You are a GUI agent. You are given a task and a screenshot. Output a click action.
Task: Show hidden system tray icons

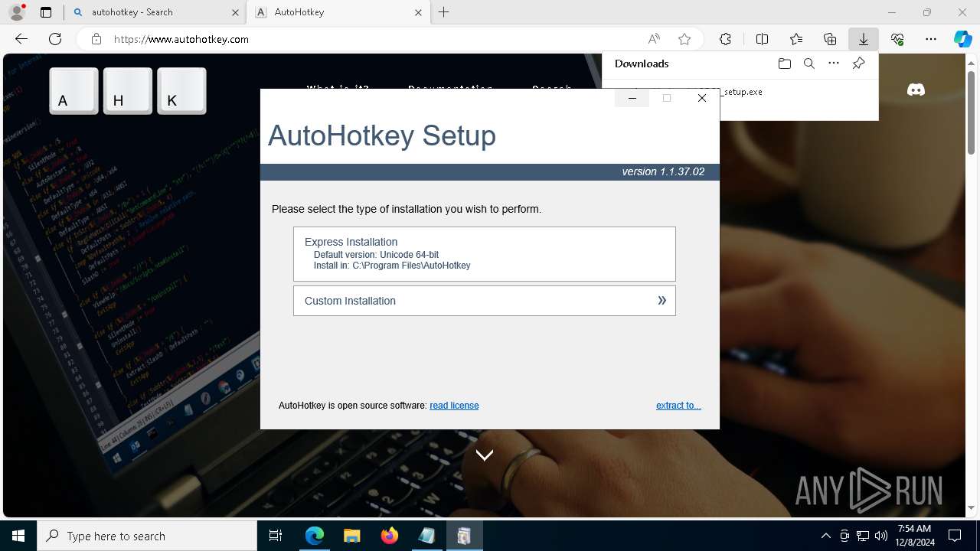[825, 536]
